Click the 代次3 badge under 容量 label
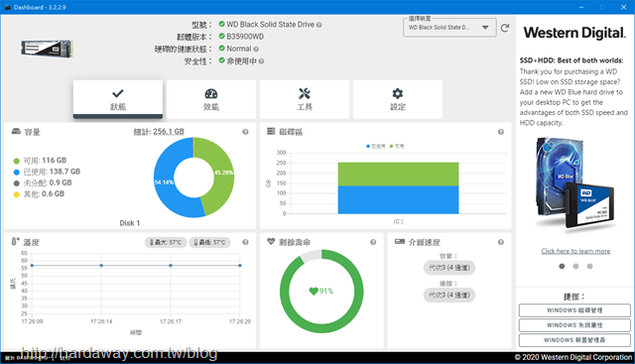 449,268
